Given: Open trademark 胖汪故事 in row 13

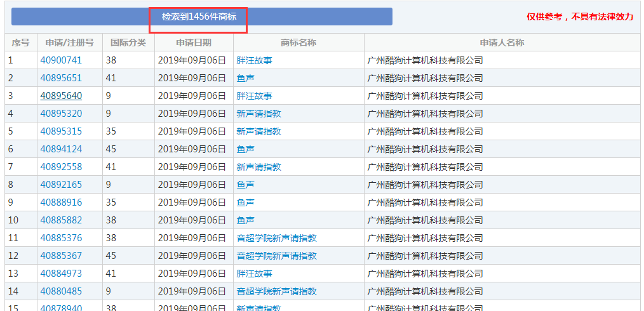Looking at the screenshot, I should tap(254, 274).
